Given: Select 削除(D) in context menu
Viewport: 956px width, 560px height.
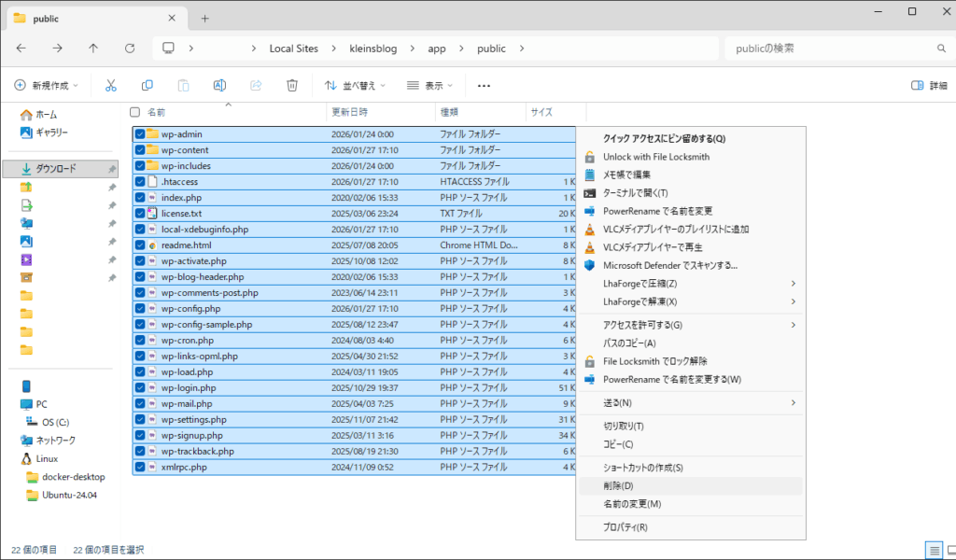Looking at the screenshot, I should 618,486.
